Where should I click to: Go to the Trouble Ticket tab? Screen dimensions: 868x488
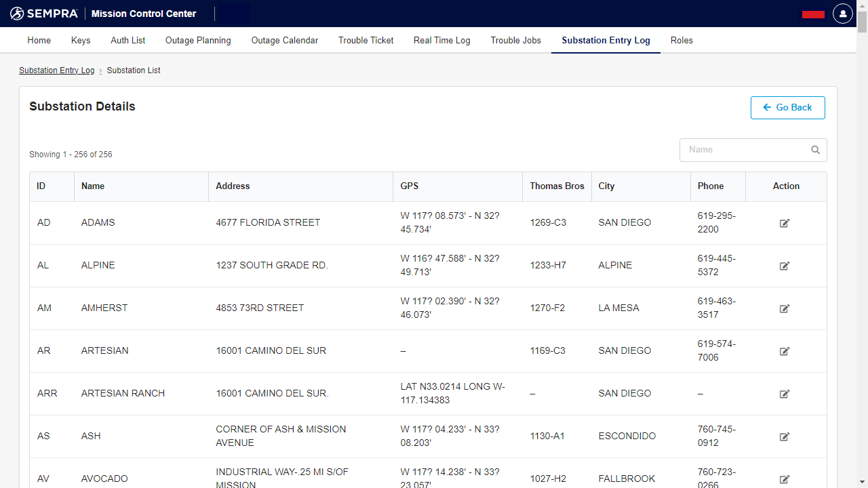366,41
